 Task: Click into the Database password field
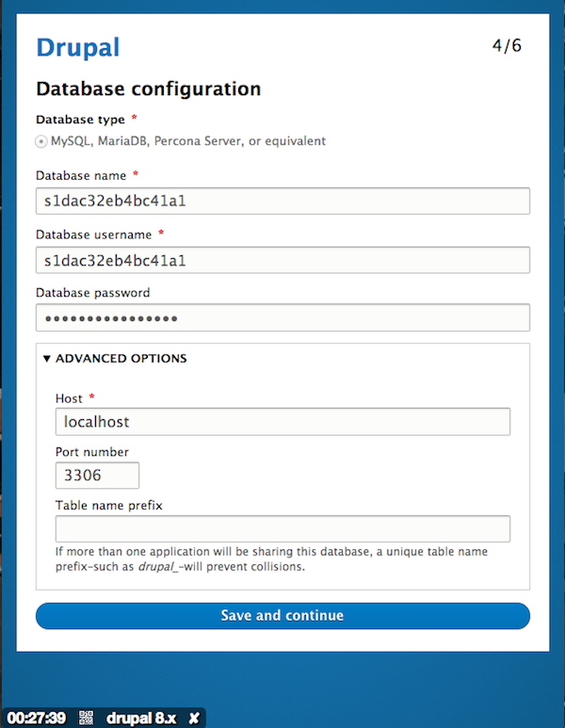282,317
